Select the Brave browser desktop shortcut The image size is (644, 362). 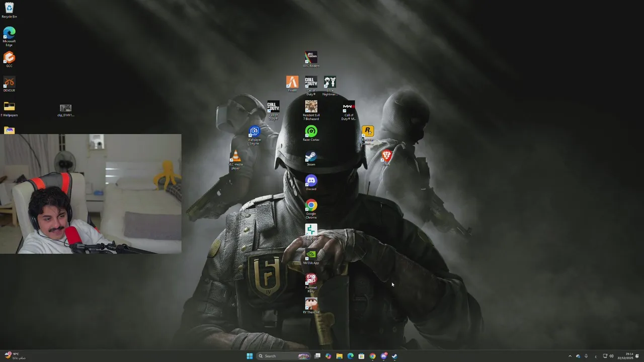pos(386,158)
